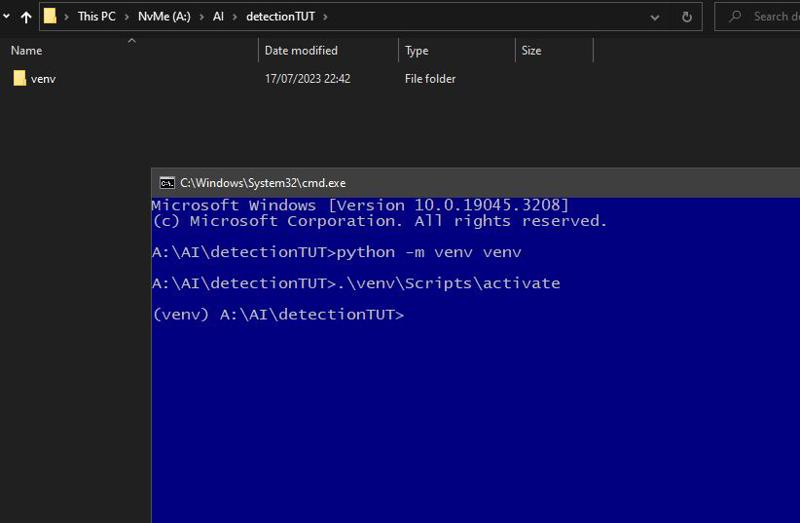Click the '(venv) A:\AI\detectionTUT>' prompt
Viewport: 800px width, 523px height.
pyautogui.click(x=278, y=314)
